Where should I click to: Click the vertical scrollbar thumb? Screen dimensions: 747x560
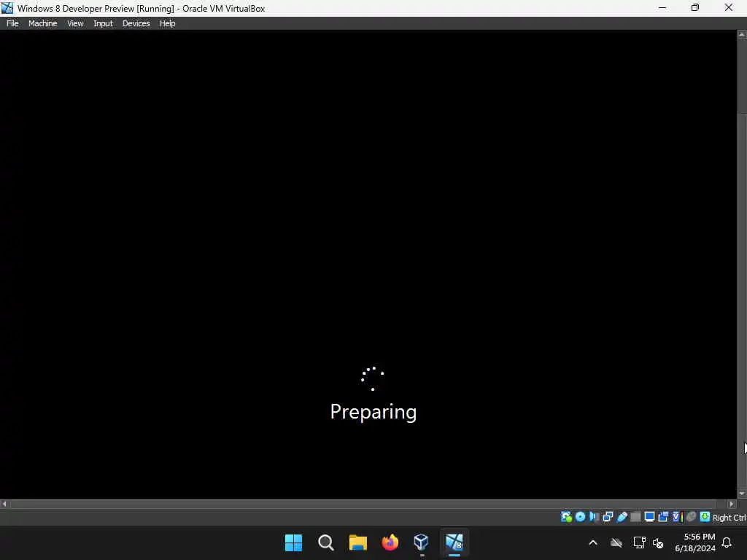click(742, 301)
